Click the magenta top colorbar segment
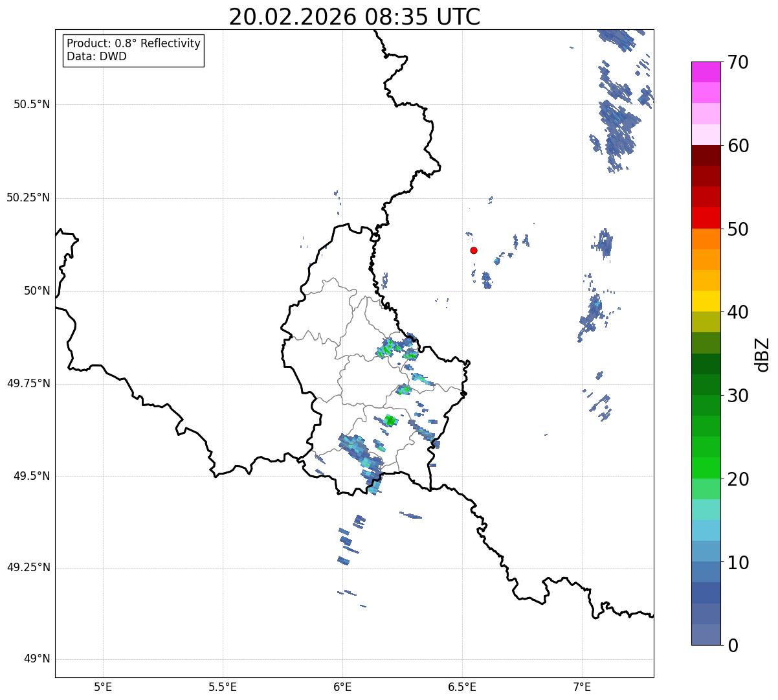 click(x=706, y=72)
